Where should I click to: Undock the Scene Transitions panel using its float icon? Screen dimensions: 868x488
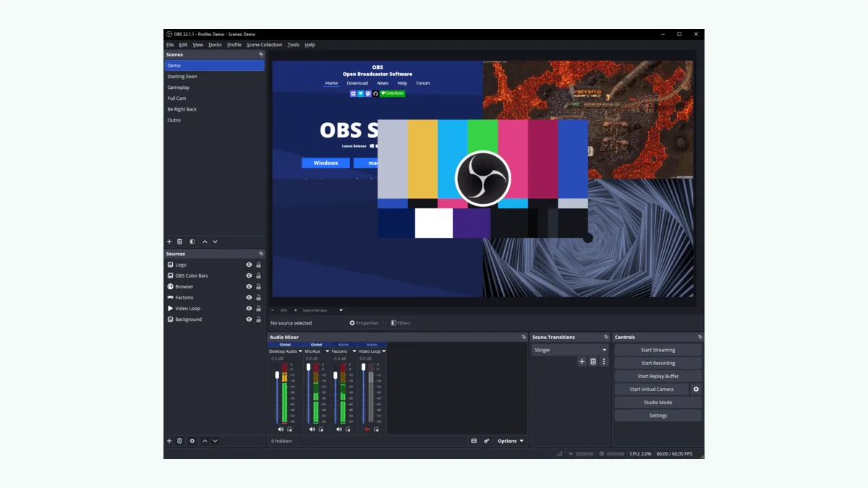pyautogui.click(x=606, y=337)
